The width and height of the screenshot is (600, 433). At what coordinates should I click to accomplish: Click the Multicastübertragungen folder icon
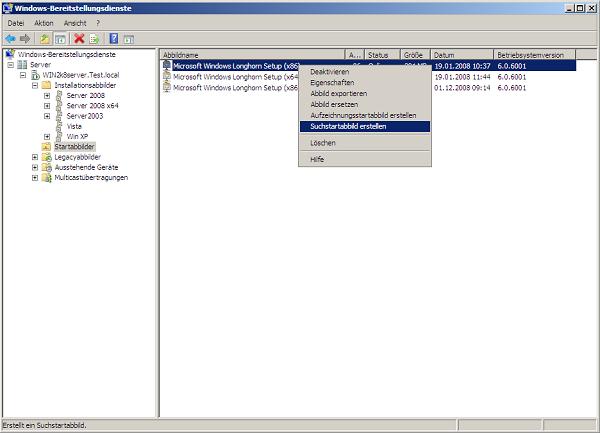tap(46, 177)
